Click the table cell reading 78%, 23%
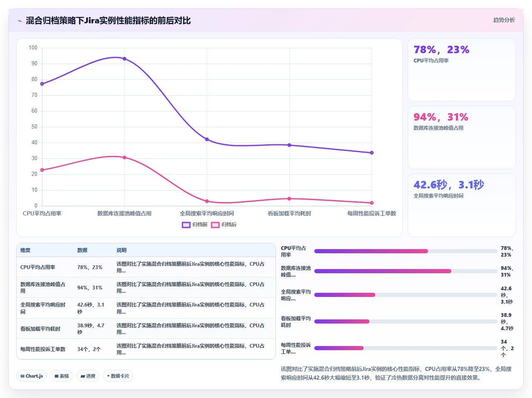This screenshot has height=398, width=532. [x=90, y=267]
